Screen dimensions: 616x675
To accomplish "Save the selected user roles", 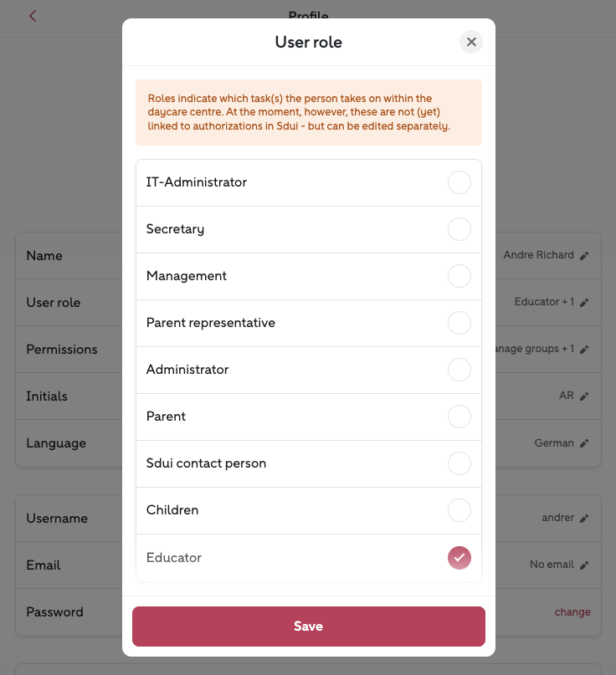I will click(308, 626).
